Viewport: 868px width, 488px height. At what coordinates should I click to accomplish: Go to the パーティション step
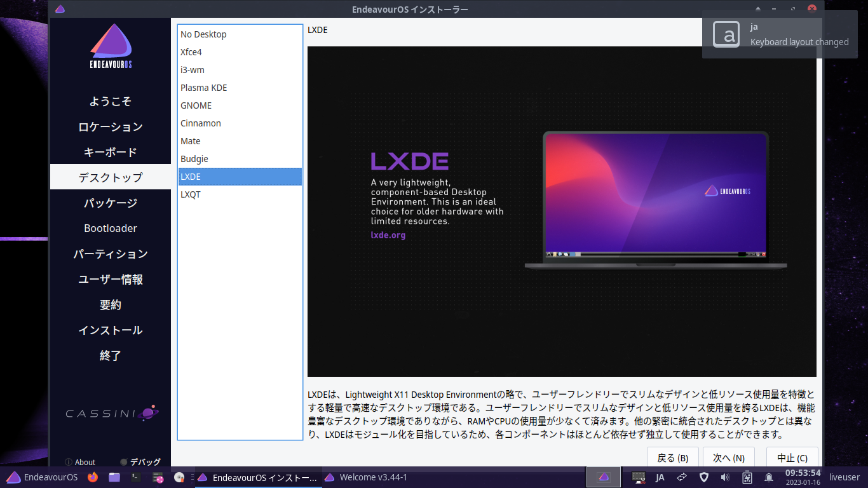coord(111,254)
